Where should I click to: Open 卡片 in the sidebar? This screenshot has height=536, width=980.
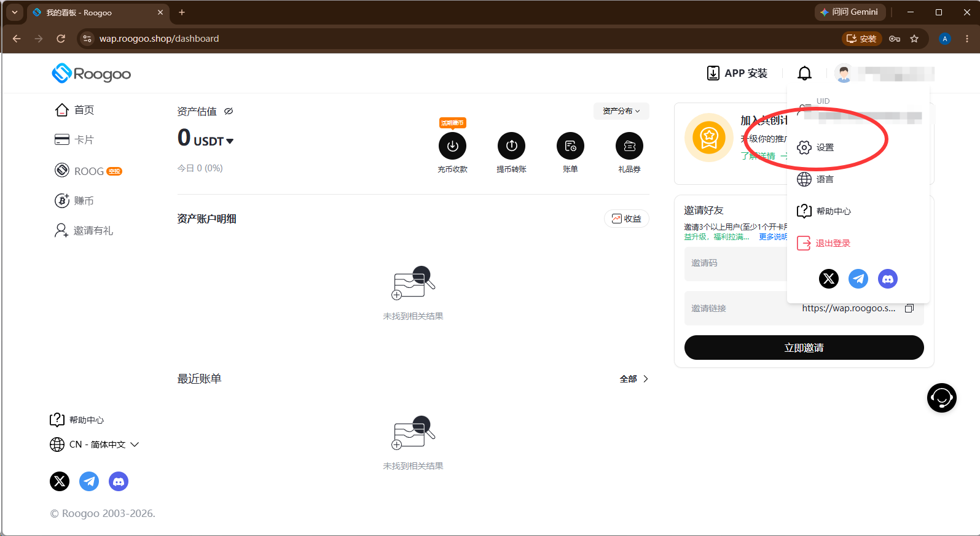74,140
